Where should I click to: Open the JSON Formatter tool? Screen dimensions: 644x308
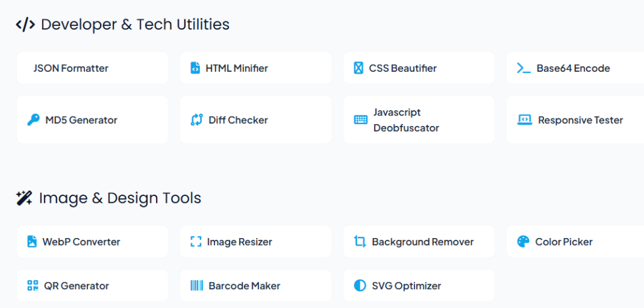tap(71, 68)
